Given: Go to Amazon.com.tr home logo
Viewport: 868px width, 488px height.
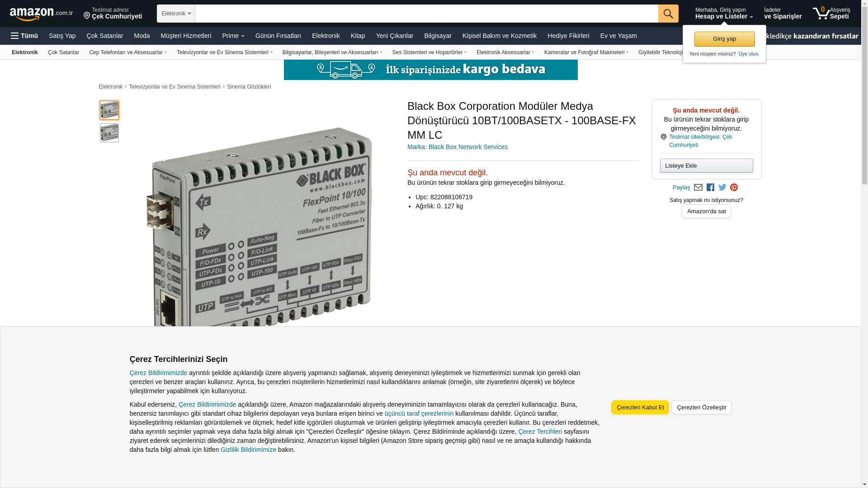Looking at the screenshot, I should 41,14.
